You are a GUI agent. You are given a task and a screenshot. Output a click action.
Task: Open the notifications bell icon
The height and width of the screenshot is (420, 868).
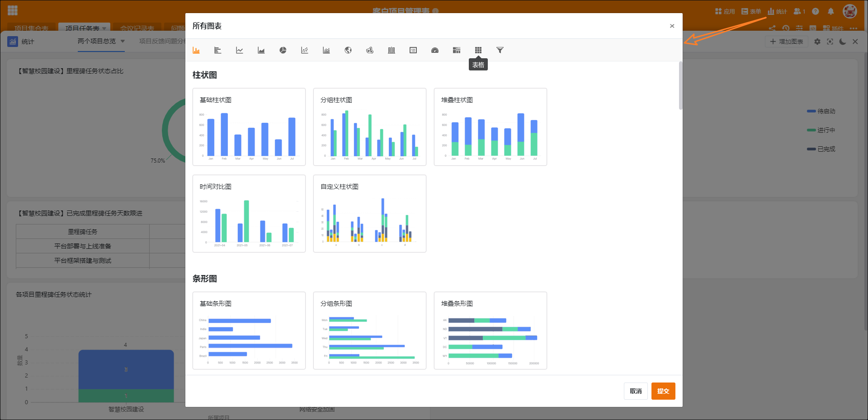[831, 11]
